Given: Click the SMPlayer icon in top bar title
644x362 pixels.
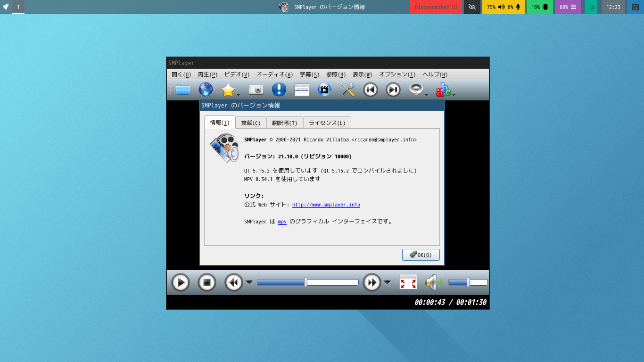Looking at the screenshot, I should point(283,7).
